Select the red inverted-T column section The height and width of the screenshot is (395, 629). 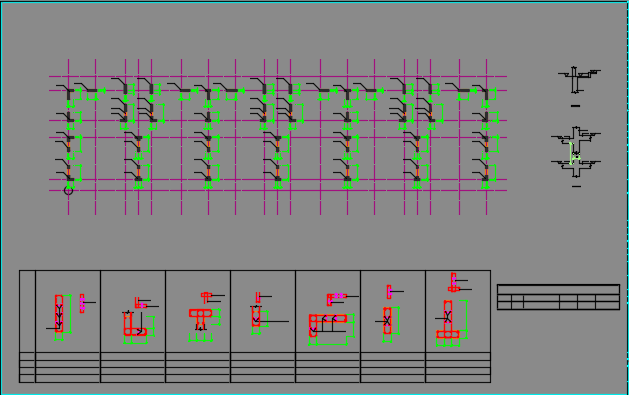[448, 319]
